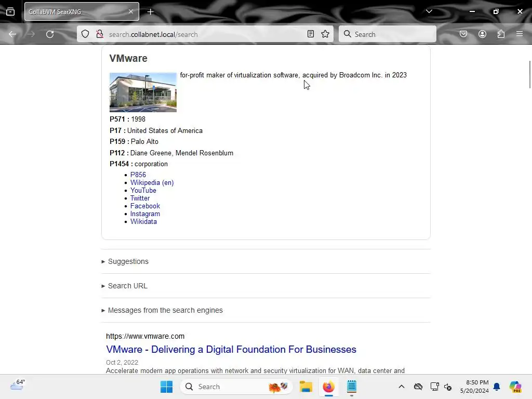Image resolution: width=532 pixels, height=399 pixels.
Task: Open the Twitter link
Action: 140,198
